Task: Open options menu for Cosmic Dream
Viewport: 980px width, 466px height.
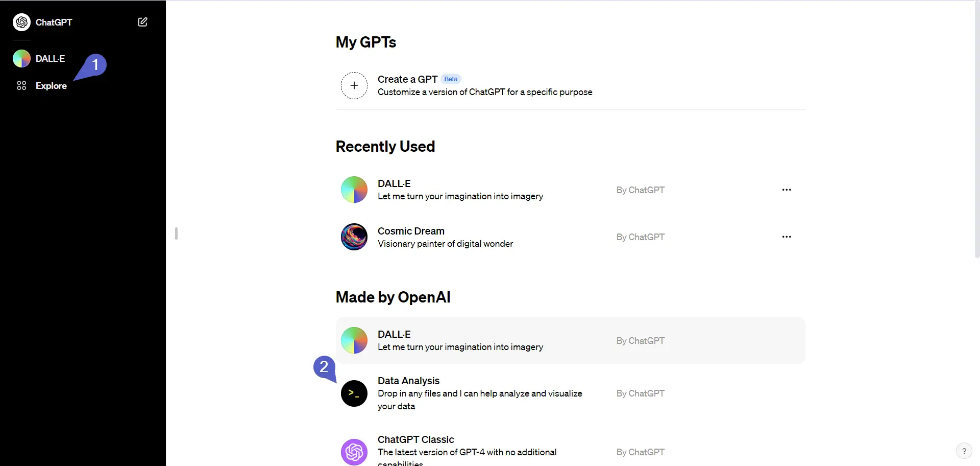Action: (x=787, y=237)
